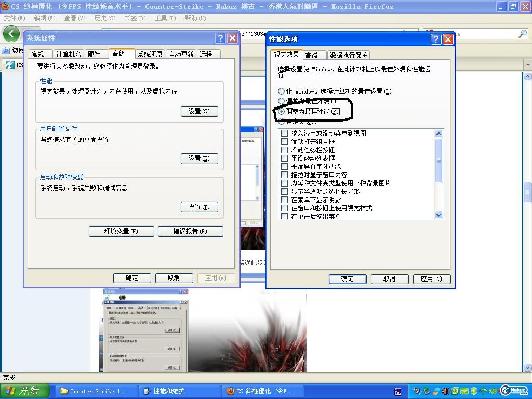Click the green card tray icon
The width and height of the screenshot is (532, 399).
464,392
